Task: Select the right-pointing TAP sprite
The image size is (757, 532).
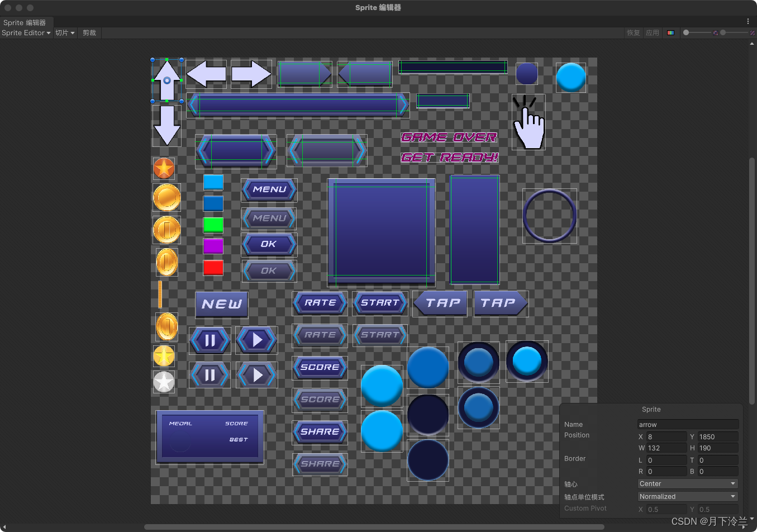Action: click(501, 303)
